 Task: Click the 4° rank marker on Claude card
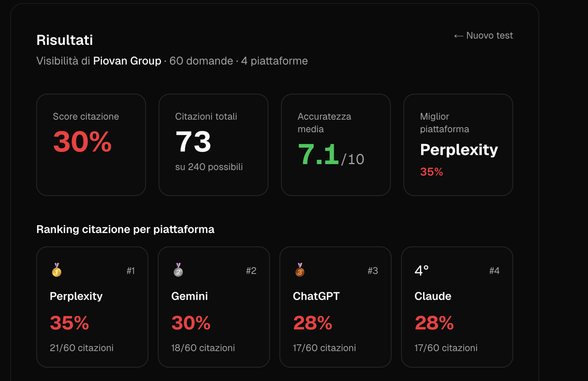(422, 270)
